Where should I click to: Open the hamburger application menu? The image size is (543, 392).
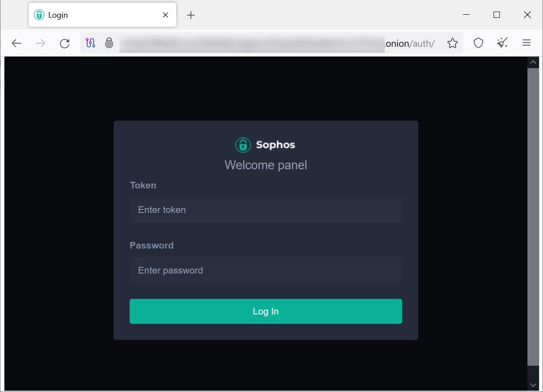point(527,43)
